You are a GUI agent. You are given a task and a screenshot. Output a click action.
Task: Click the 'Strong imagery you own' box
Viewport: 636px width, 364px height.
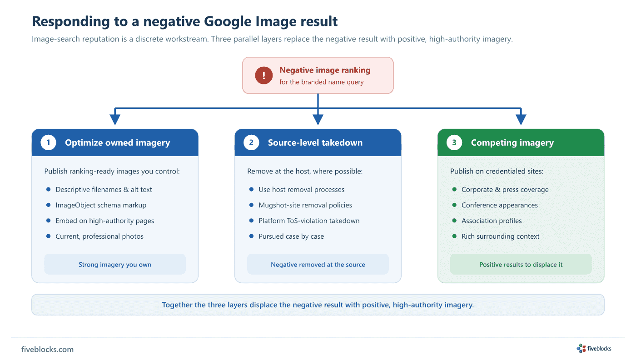click(115, 264)
